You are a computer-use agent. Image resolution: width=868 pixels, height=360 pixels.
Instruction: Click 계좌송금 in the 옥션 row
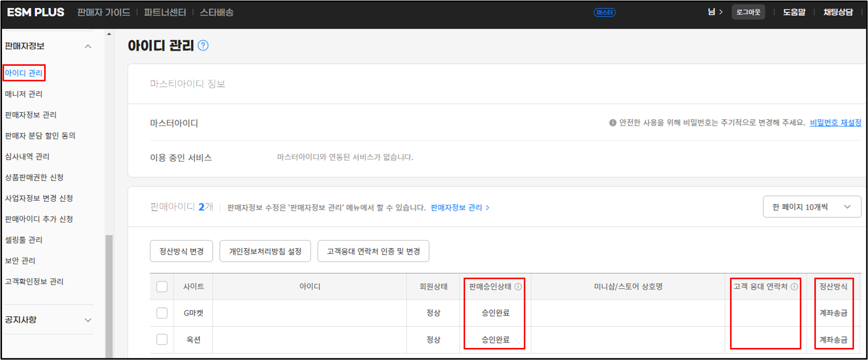point(833,340)
